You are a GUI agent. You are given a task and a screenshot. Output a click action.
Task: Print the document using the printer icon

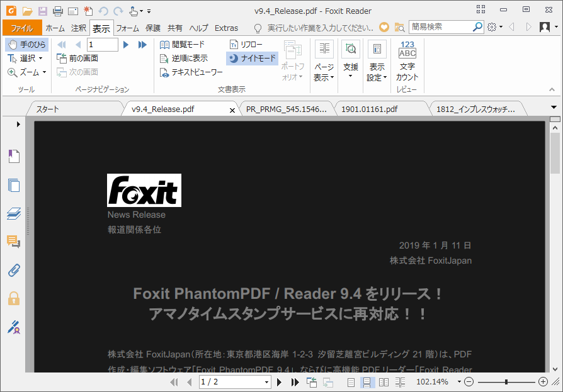coord(58,11)
